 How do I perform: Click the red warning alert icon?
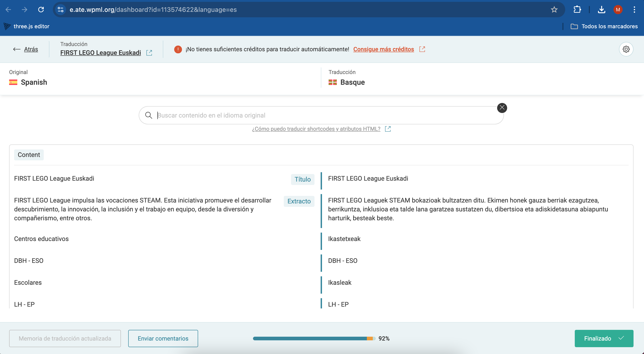pyautogui.click(x=178, y=49)
